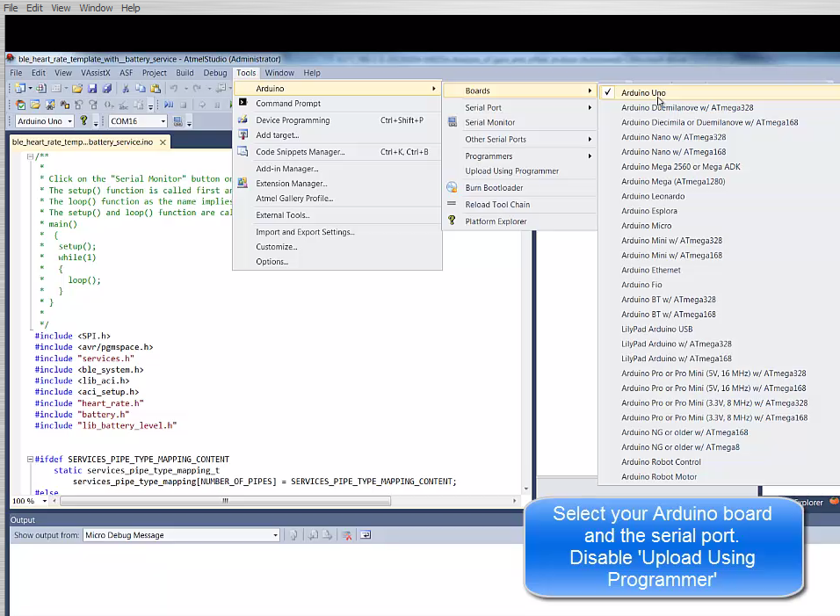Click the Burn Bootloader icon
This screenshot has width=840, height=616.
point(453,187)
